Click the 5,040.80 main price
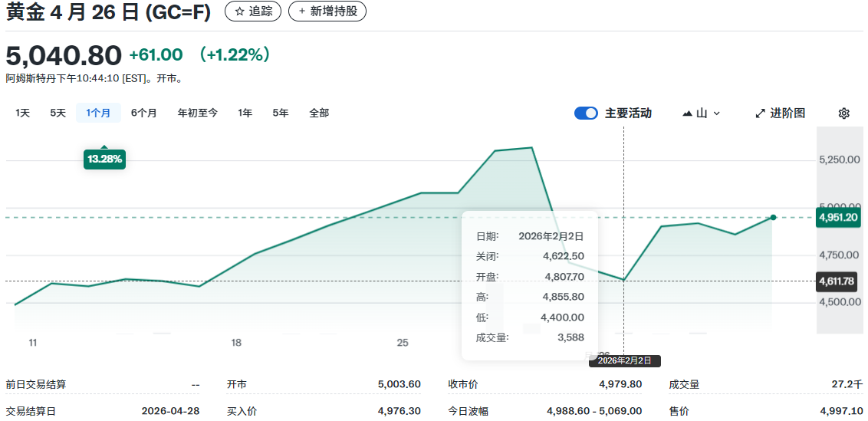Viewport: 868px width, 421px height. [64, 55]
